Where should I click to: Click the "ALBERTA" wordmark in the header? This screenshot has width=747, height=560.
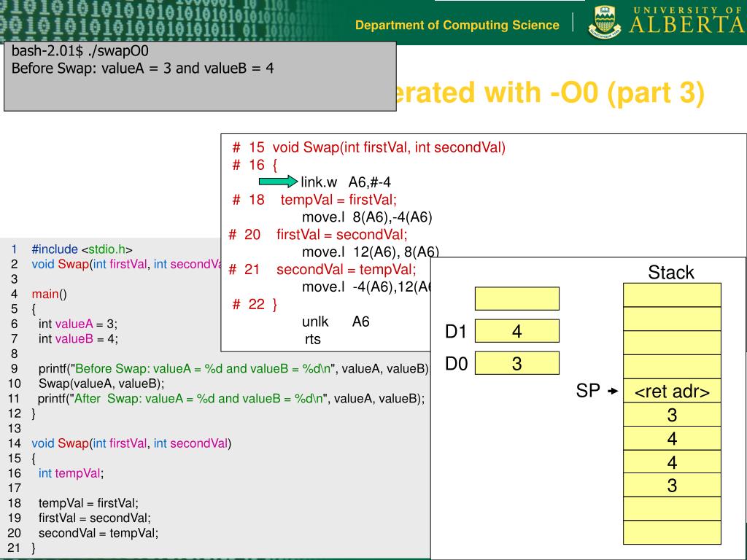tap(687, 25)
